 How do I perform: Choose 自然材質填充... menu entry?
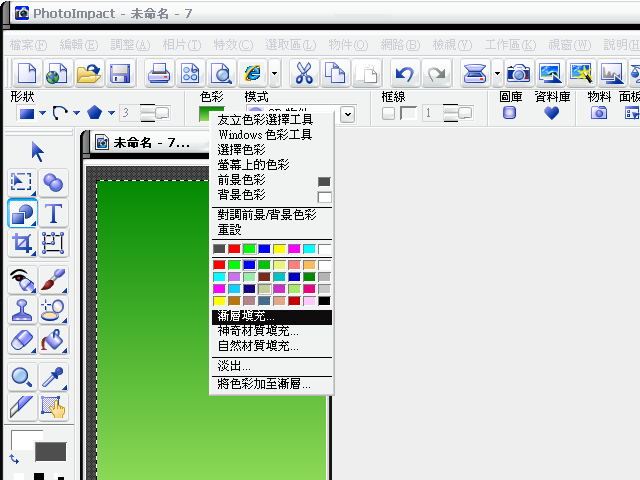click(x=272, y=346)
